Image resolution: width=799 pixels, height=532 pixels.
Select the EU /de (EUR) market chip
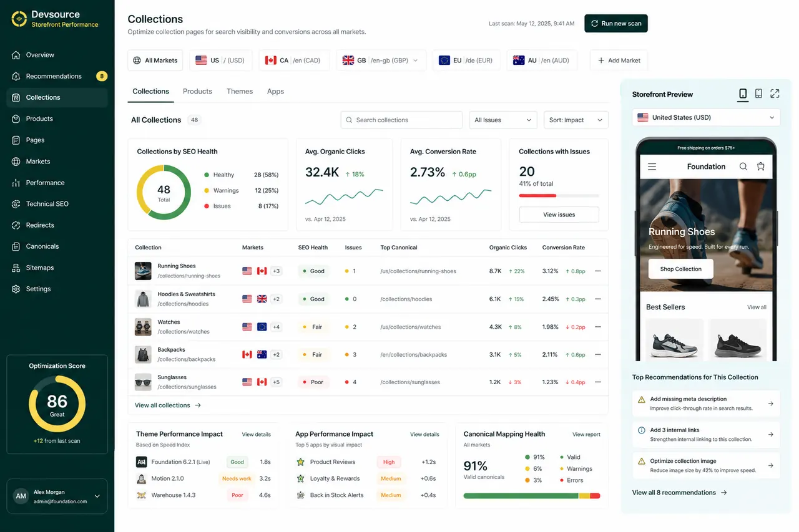coord(466,60)
